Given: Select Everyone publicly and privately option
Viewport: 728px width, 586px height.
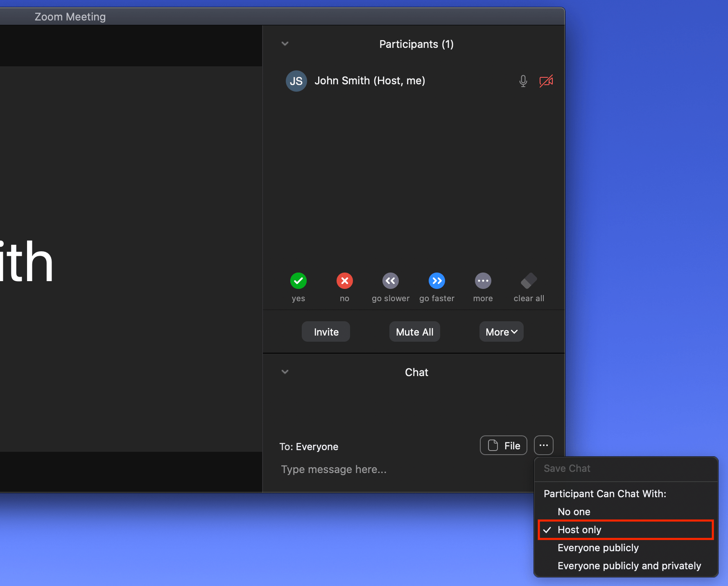Looking at the screenshot, I should coord(626,566).
